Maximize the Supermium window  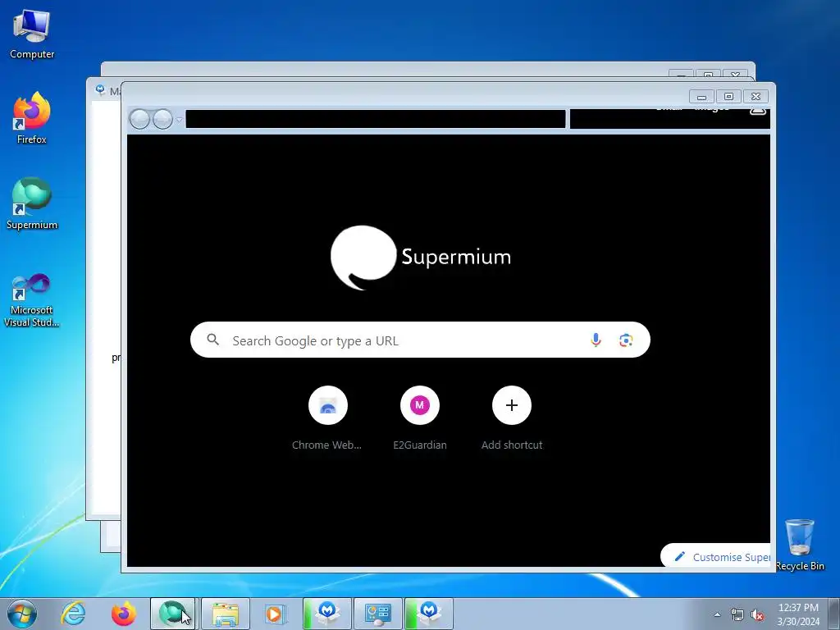tap(728, 97)
